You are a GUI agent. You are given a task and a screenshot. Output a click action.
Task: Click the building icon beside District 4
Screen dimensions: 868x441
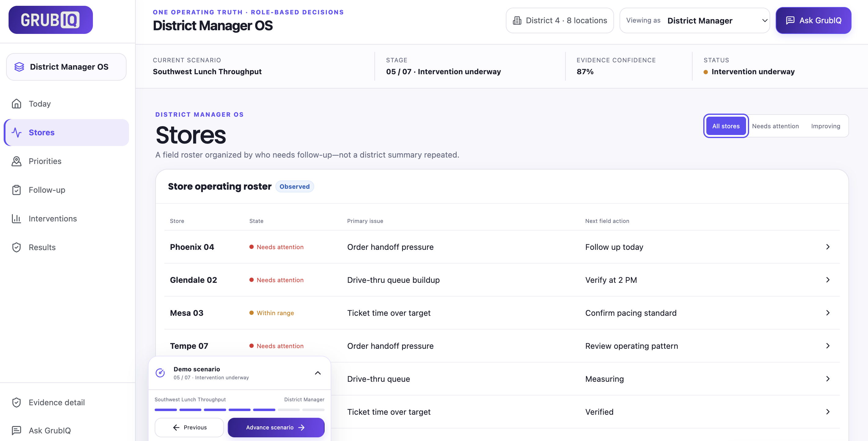pyautogui.click(x=517, y=20)
